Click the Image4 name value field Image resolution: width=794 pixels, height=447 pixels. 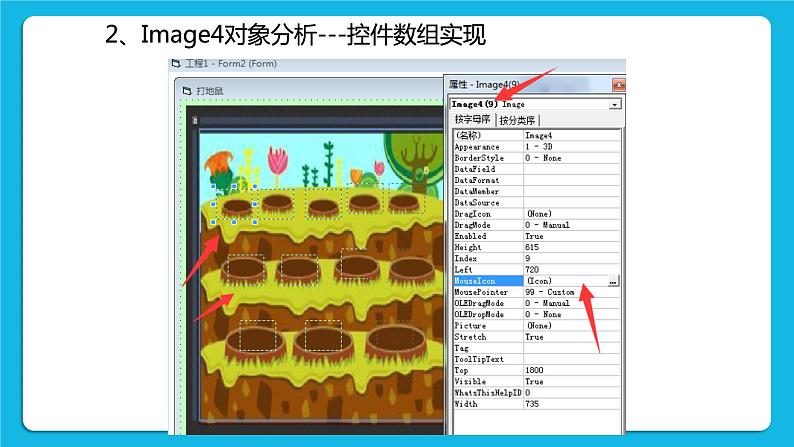(572, 135)
